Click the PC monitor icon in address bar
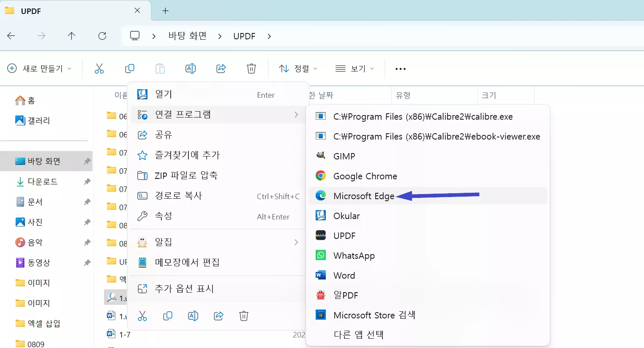The width and height of the screenshot is (644, 348). 135,36
